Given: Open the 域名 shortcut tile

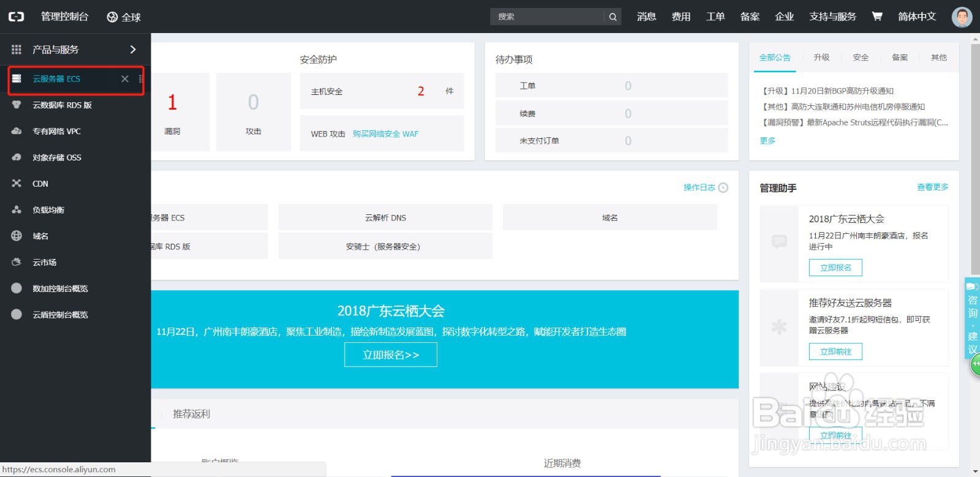Looking at the screenshot, I should (x=610, y=217).
